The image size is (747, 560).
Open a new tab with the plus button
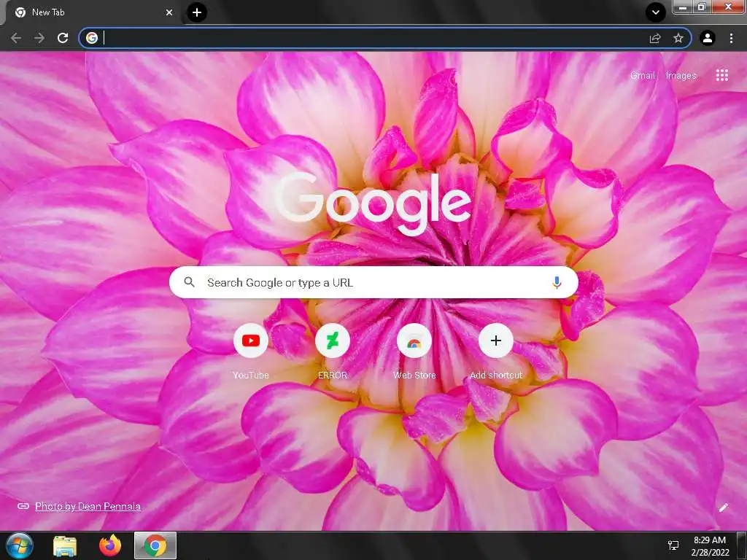tap(197, 12)
